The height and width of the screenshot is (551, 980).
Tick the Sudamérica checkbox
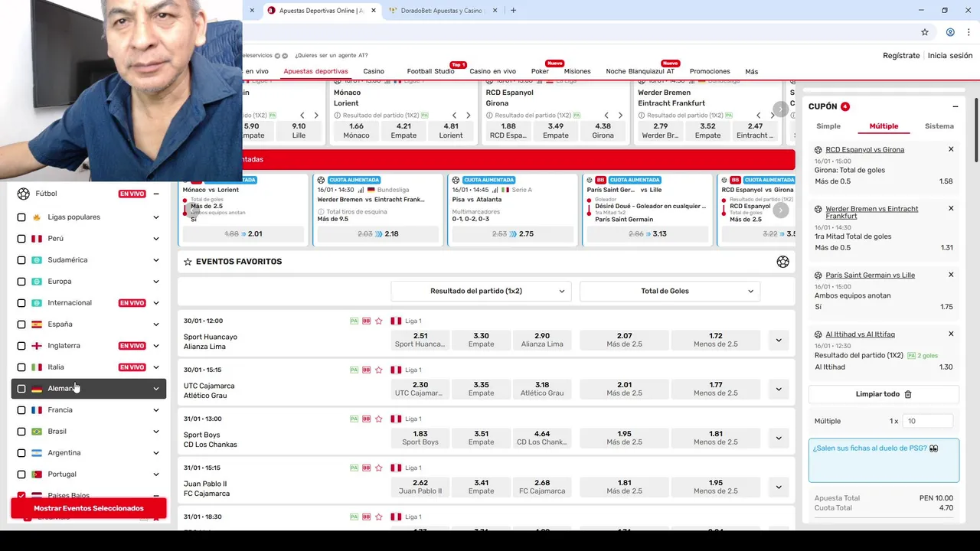pyautogui.click(x=21, y=260)
